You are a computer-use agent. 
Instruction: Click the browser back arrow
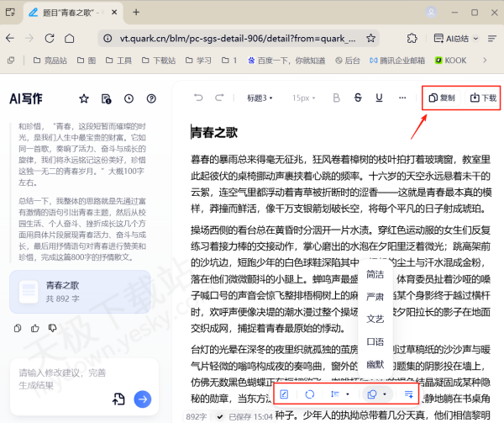coord(10,39)
